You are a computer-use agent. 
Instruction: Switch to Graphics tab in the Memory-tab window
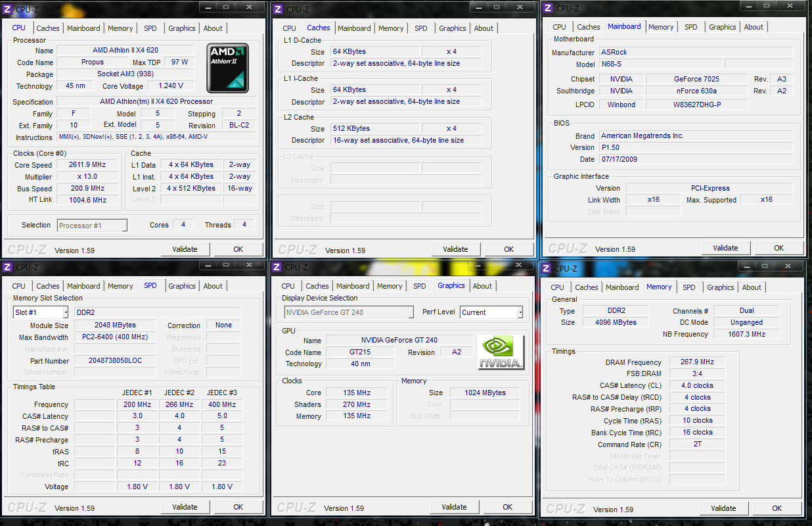click(721, 287)
